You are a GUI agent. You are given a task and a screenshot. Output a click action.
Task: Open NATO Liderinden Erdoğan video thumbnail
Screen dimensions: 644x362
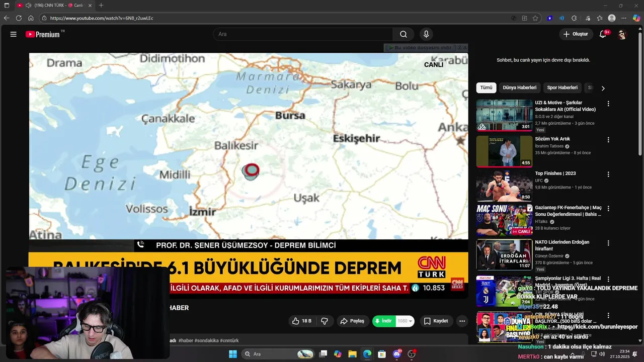pyautogui.click(x=504, y=254)
